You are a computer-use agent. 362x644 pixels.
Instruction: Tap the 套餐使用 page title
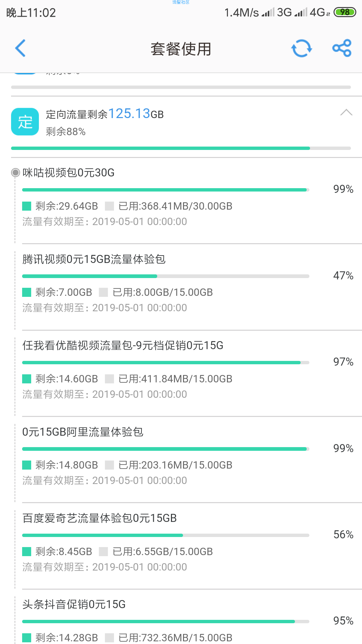(x=181, y=49)
